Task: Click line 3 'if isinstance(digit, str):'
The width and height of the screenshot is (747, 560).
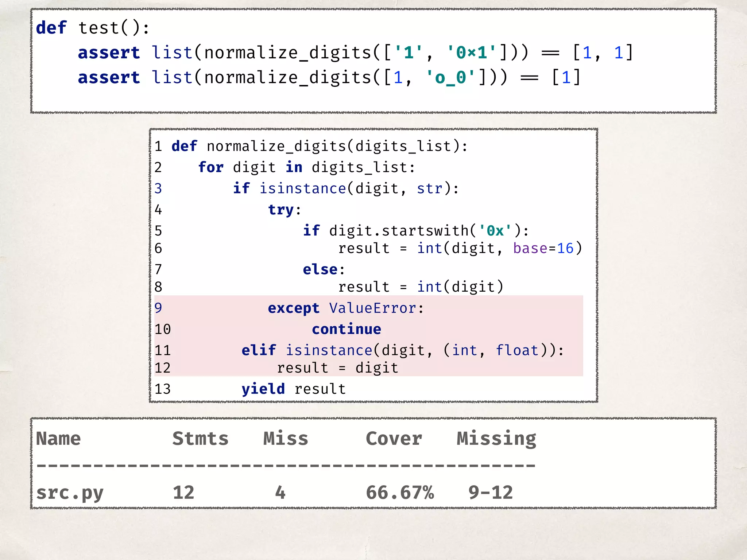Action: pyautogui.click(x=307, y=188)
